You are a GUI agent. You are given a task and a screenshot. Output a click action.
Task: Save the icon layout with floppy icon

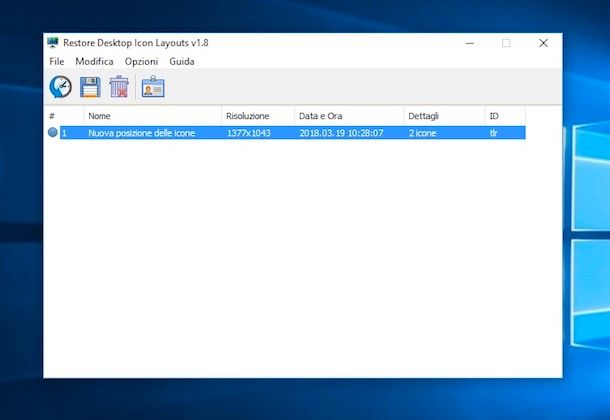pos(90,87)
